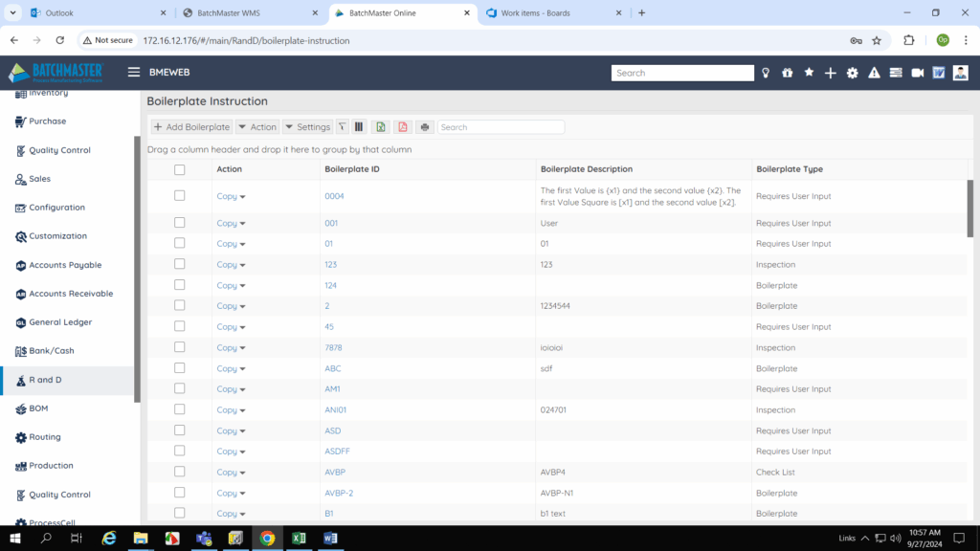980x551 pixels.
Task: Open the AVBP-2 boilerplate ID link
Action: 339,493
